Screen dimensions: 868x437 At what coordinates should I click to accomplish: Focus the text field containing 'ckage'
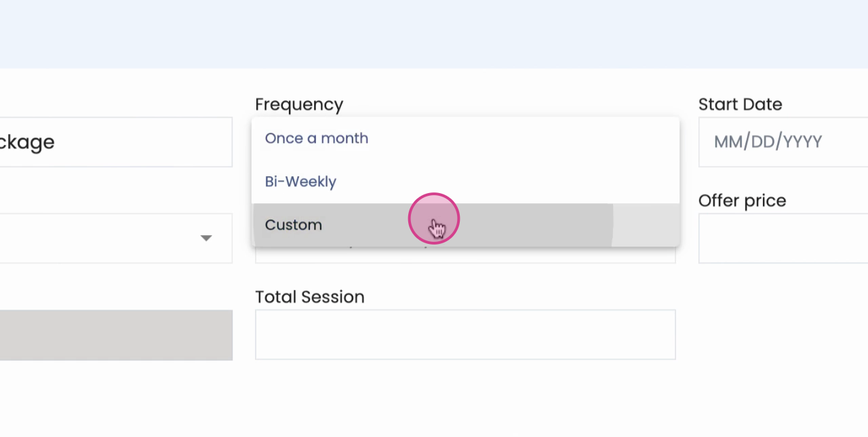click(115, 142)
